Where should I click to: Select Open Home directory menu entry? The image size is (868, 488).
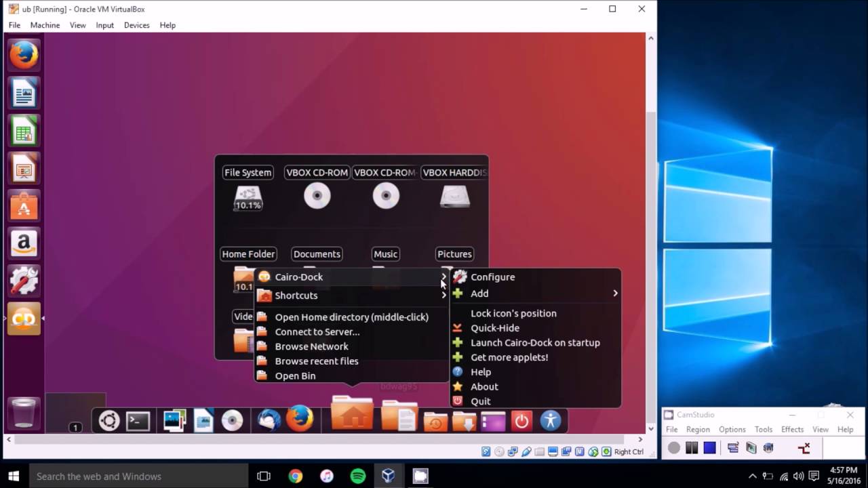351,317
